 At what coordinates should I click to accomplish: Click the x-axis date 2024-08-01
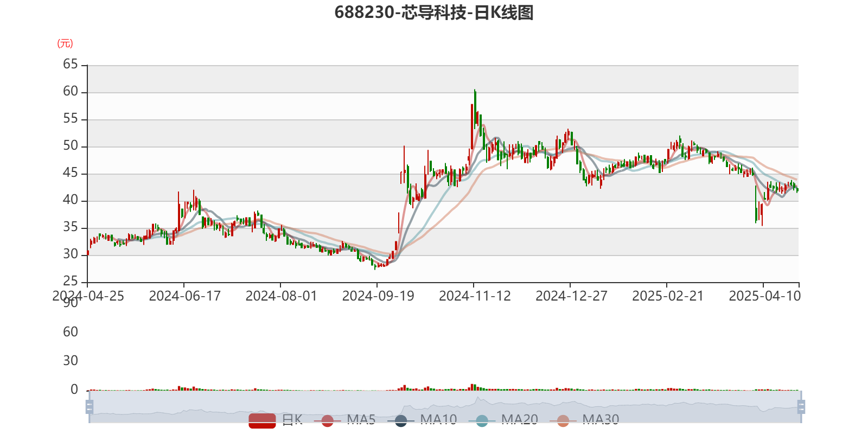coord(281,296)
